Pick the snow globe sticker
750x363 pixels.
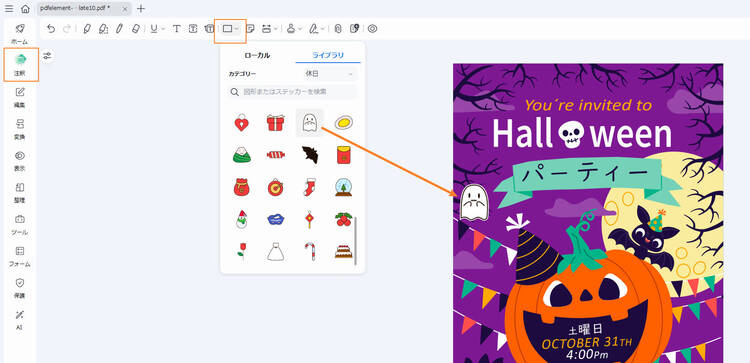tap(343, 187)
